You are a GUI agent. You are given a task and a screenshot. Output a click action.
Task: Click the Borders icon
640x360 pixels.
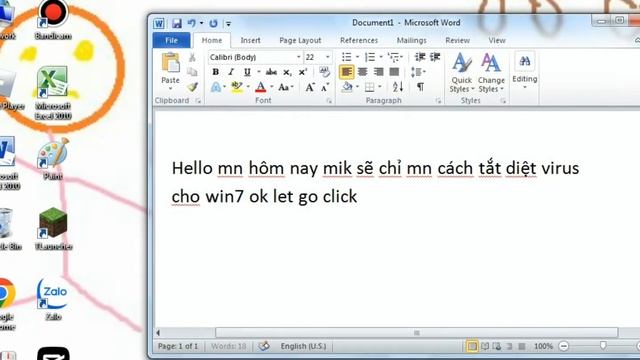tap(370, 87)
